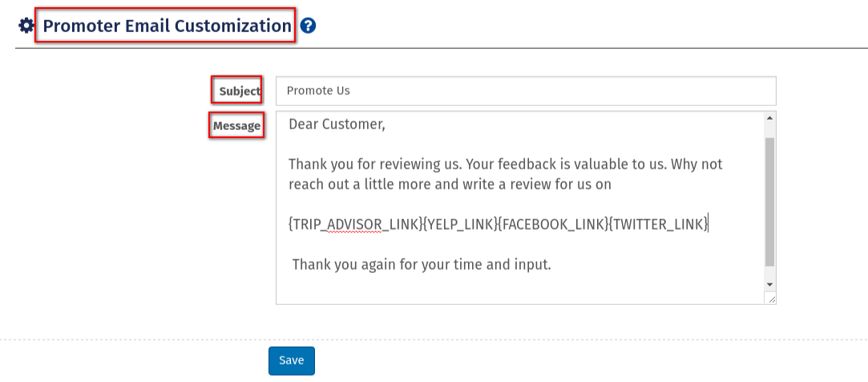Viewport: 868px width, 382px height.
Task: Click the message box scrollbar thumb
Action: coord(769,201)
